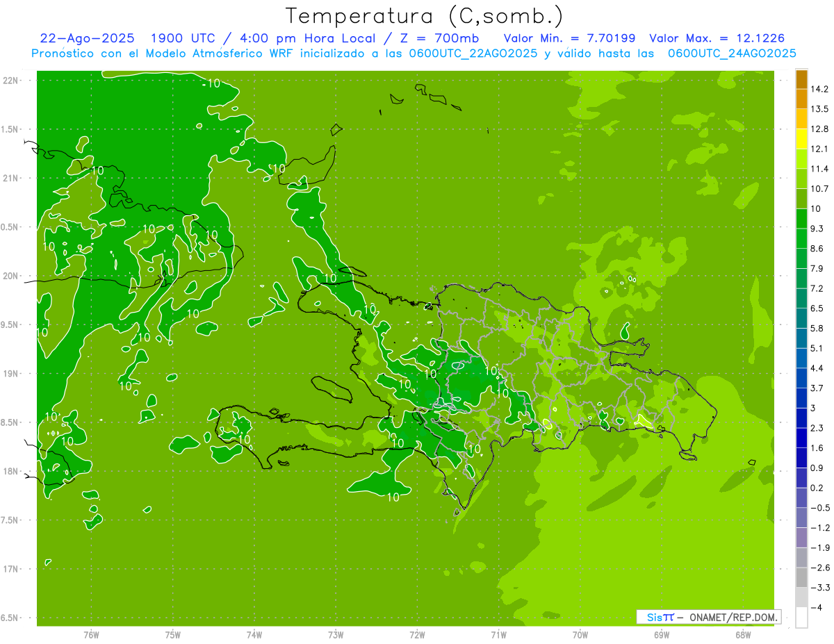Click the '0600UTC_24AGO2025' valid-until timestamp
Screen dimensions: 834x644
pyautogui.click(x=731, y=53)
